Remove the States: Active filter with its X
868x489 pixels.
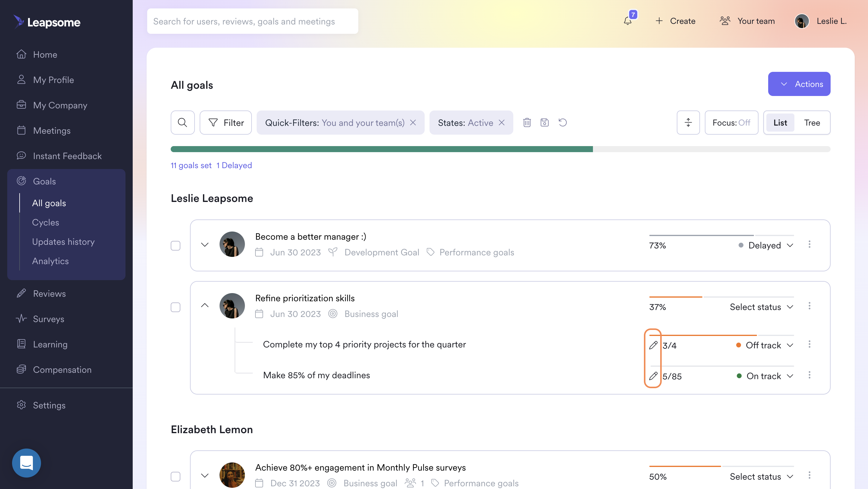pyautogui.click(x=501, y=123)
